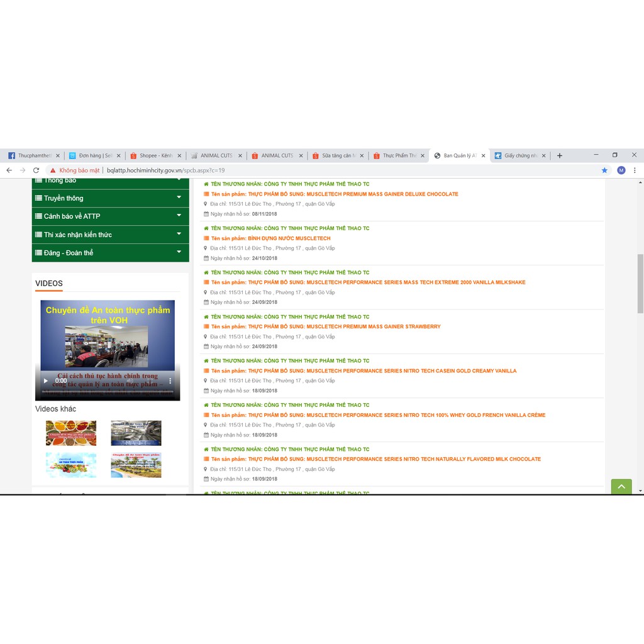Viewport: 644px width, 644px height.
Task: Expand the 'Đảng - Đoàn thể' menu
Action: pos(110,253)
